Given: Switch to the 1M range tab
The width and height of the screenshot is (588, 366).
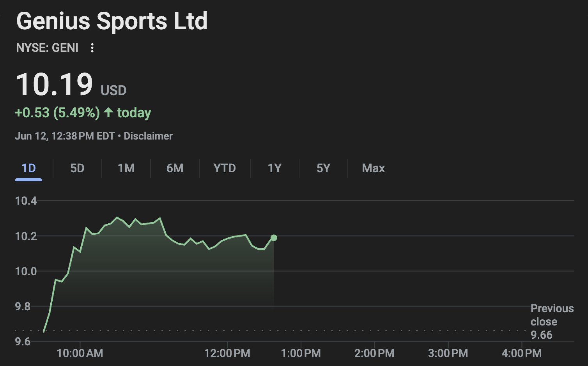Looking at the screenshot, I should click(126, 168).
